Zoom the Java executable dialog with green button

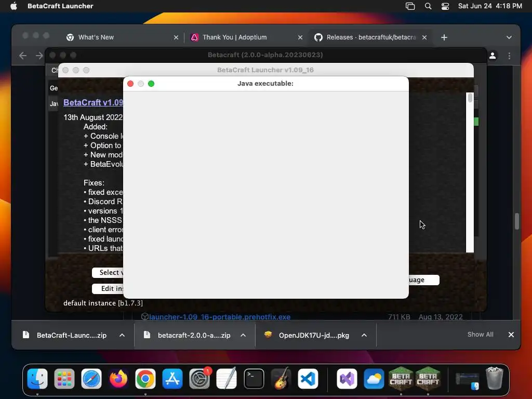coord(151,84)
